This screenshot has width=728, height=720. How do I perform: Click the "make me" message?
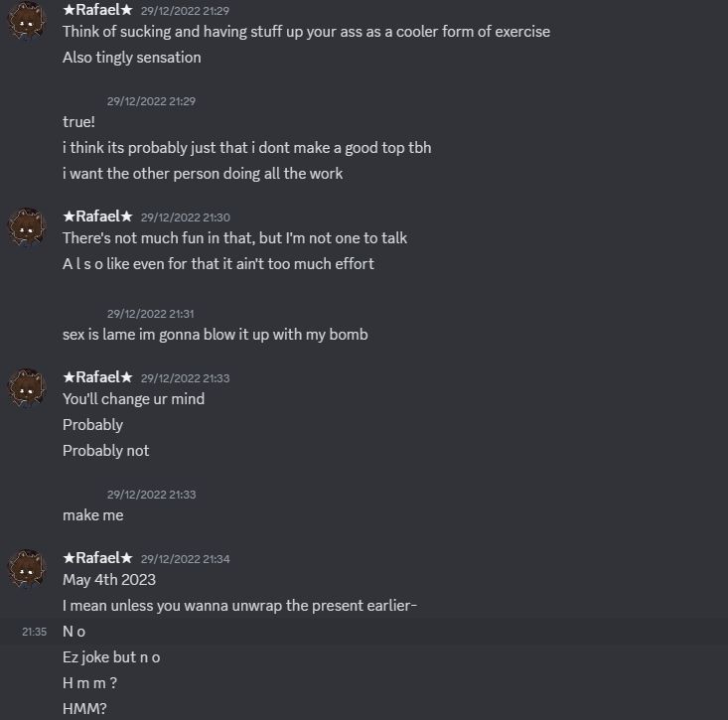[x=92, y=515]
